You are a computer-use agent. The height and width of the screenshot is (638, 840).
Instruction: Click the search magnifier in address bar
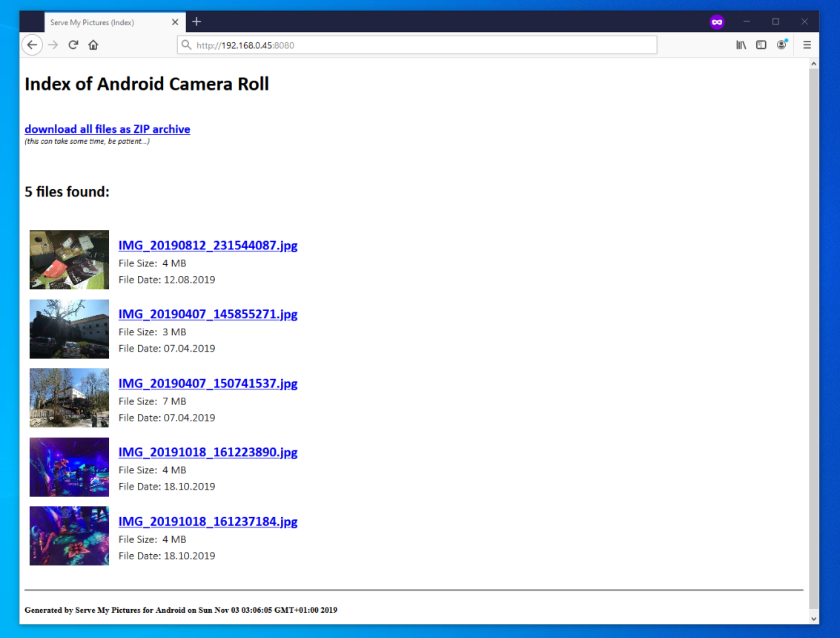coord(186,45)
